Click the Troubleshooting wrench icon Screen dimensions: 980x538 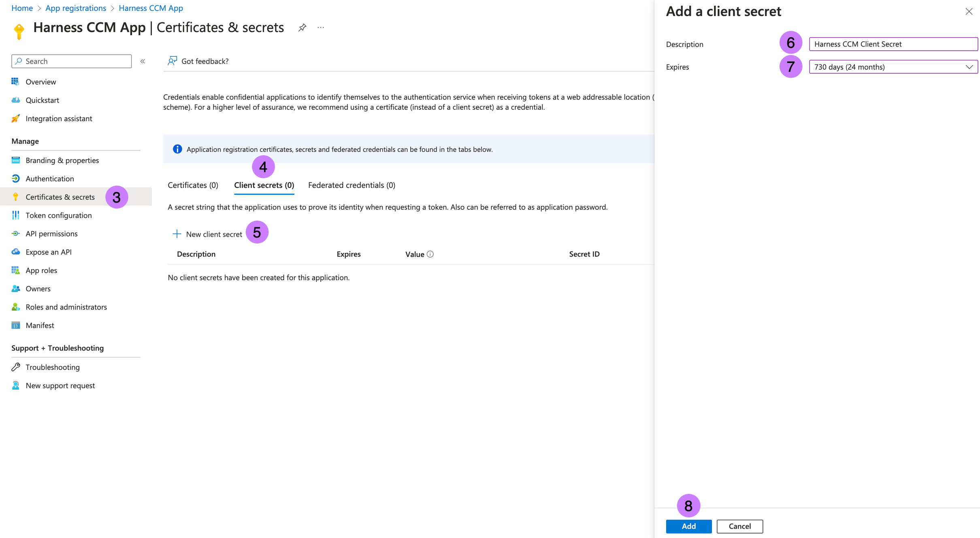click(x=15, y=367)
